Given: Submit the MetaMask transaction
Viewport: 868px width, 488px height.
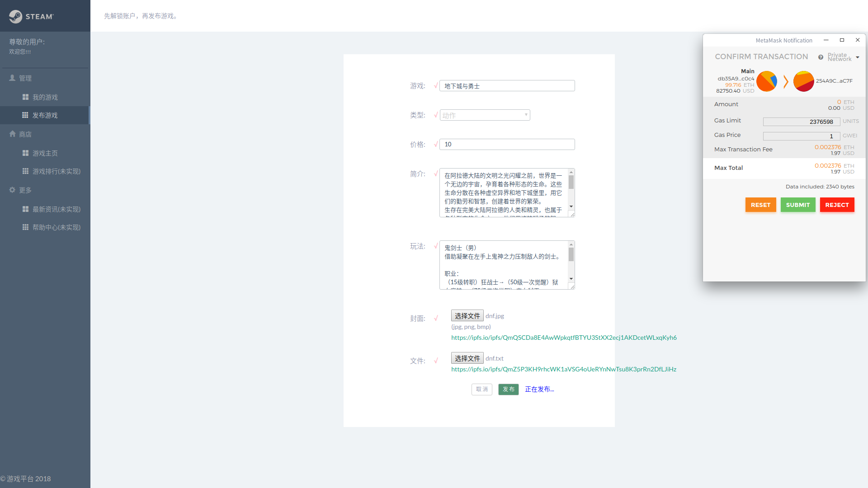Looking at the screenshot, I should point(797,205).
